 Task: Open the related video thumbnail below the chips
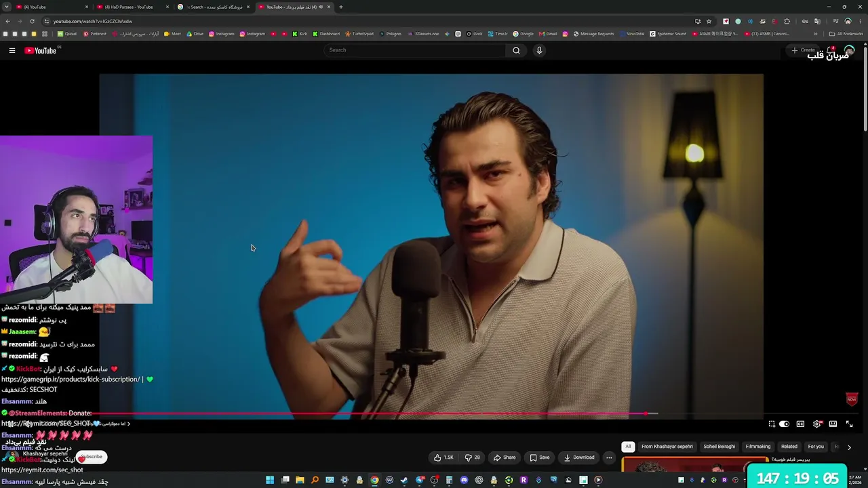(x=695, y=465)
